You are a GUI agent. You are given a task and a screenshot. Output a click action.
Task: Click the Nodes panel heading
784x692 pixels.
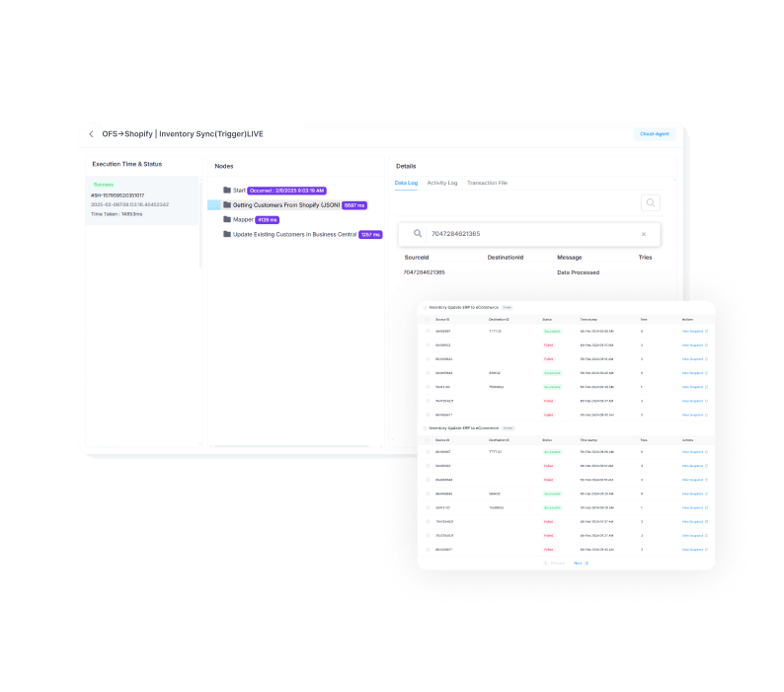[x=224, y=166]
